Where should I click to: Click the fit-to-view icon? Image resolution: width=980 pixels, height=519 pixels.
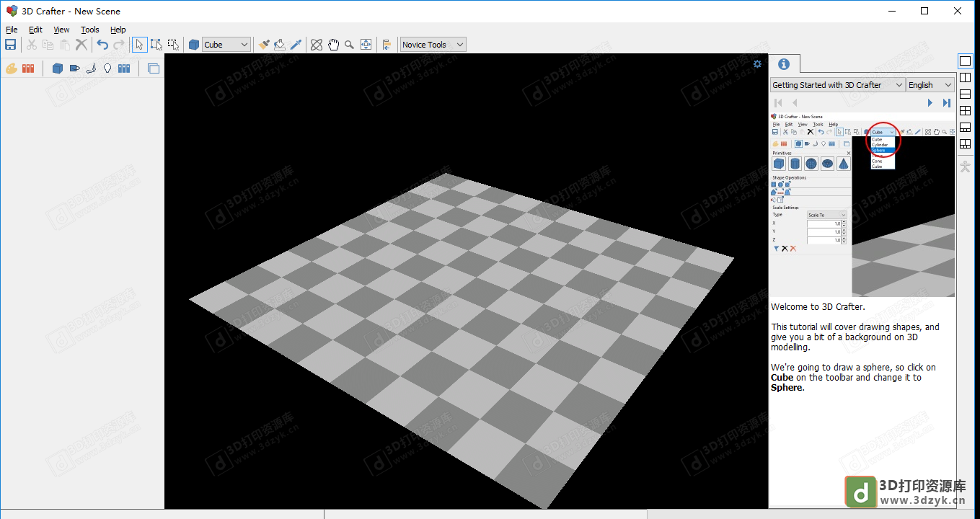tap(366, 45)
